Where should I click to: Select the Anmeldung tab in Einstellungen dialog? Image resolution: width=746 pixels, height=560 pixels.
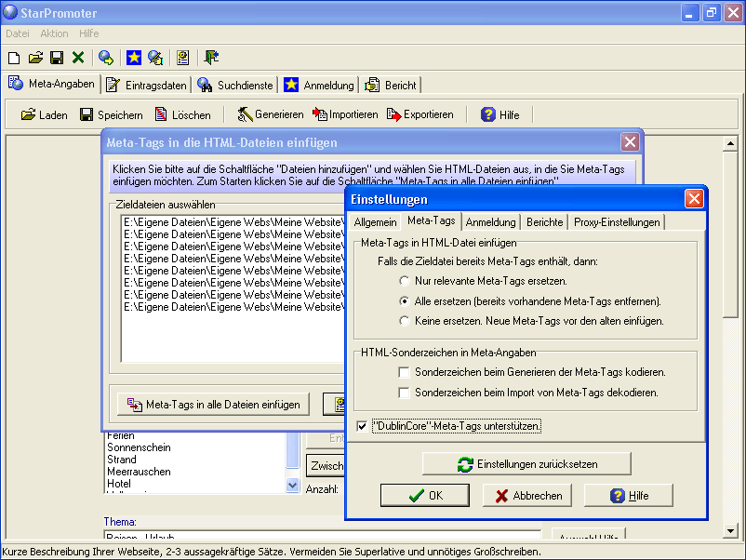point(490,222)
